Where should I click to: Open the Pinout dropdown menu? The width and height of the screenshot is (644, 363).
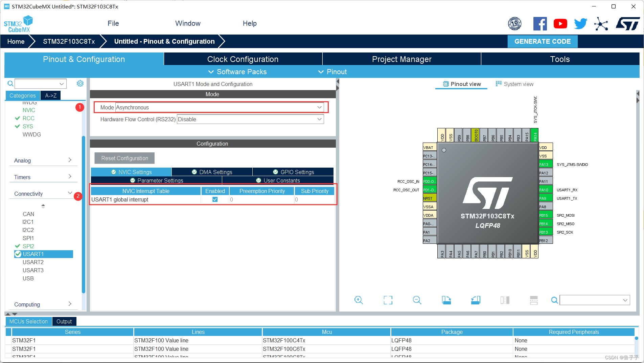(333, 72)
